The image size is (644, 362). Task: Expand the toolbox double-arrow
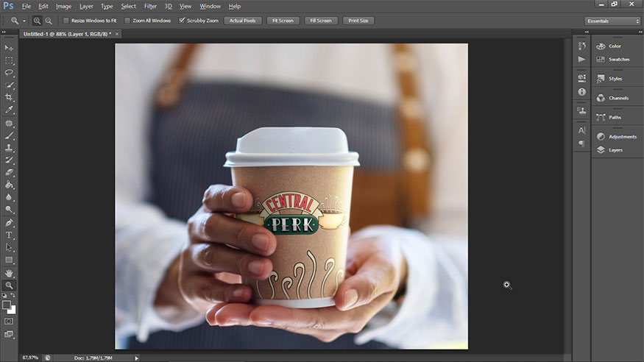click(4, 32)
